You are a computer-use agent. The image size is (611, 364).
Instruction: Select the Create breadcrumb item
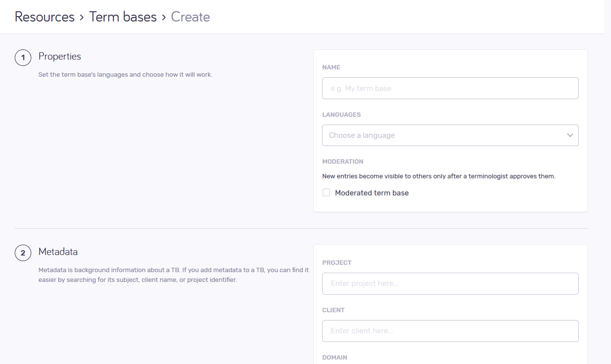tap(190, 17)
